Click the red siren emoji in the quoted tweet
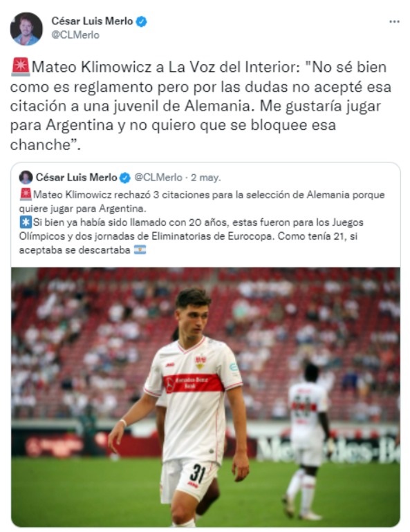 (26, 194)
